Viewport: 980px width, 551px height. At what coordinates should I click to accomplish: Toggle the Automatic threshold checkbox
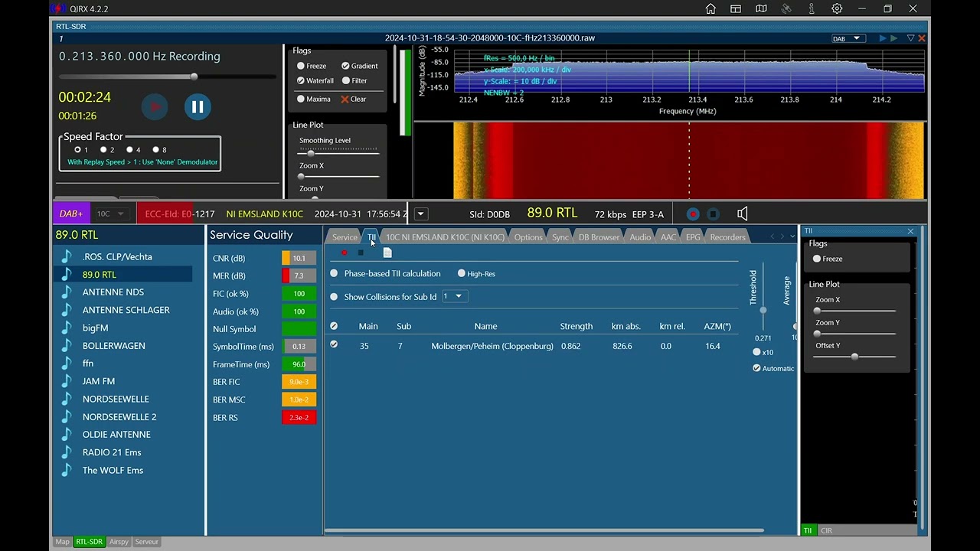[x=756, y=368]
